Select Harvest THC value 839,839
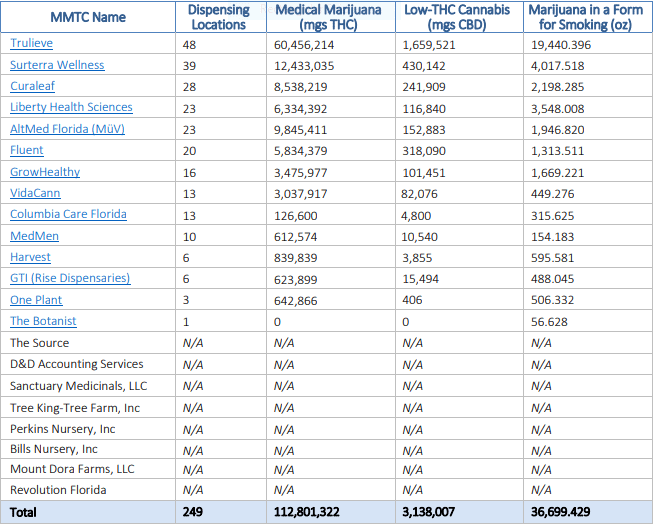 [x=296, y=258]
